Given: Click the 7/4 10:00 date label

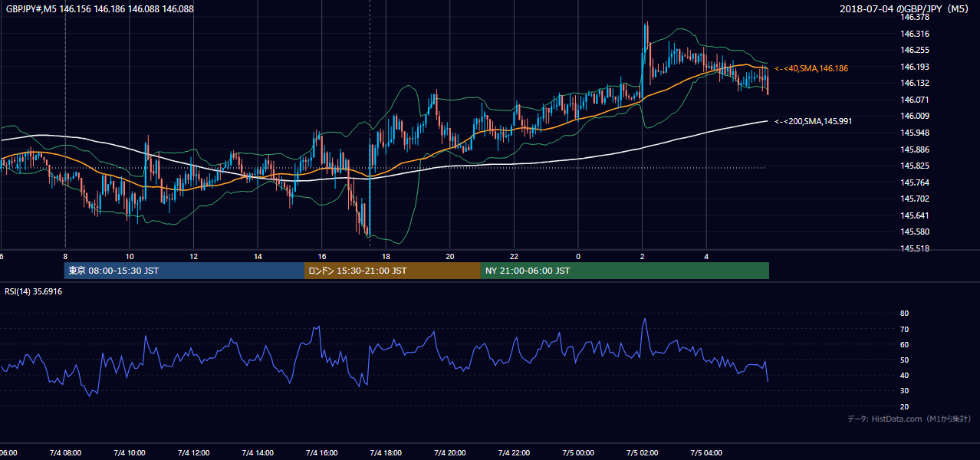Looking at the screenshot, I should (x=129, y=452).
